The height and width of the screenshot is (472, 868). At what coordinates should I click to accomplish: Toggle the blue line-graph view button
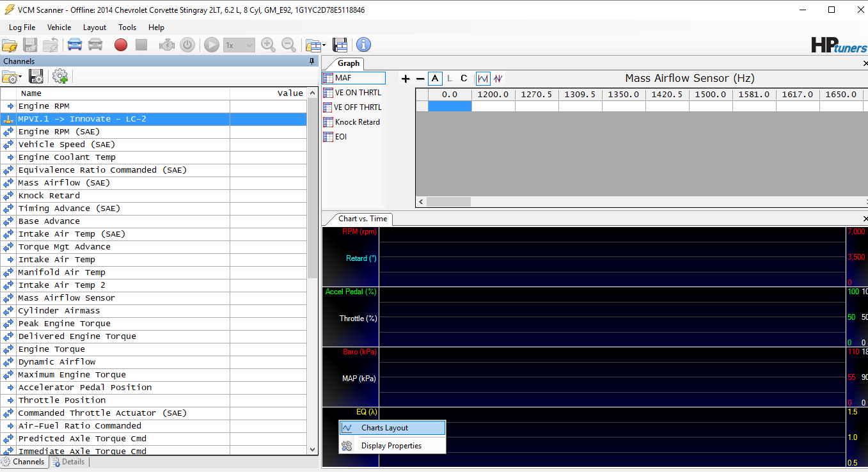tap(483, 79)
